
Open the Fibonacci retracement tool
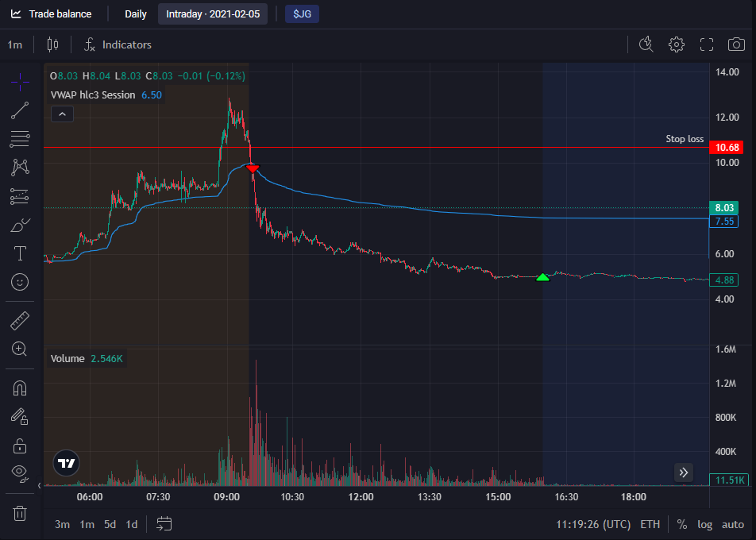tap(20, 139)
